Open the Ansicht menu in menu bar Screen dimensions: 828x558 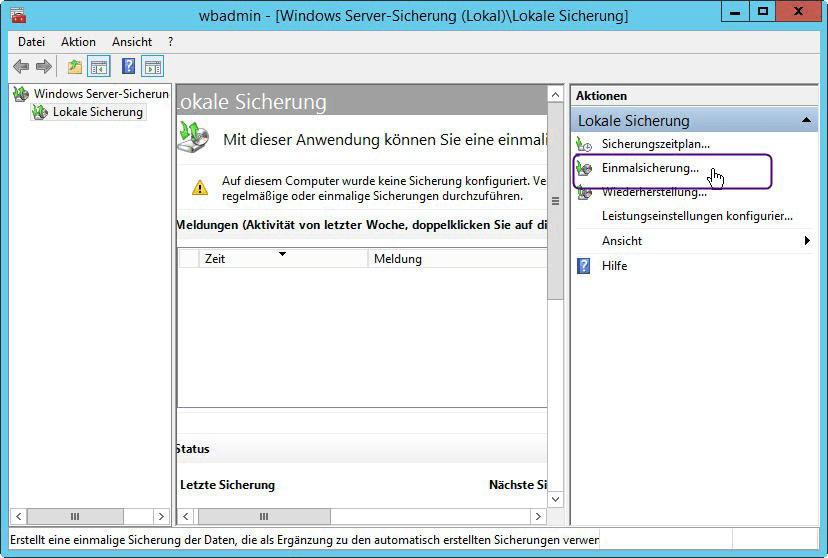132,42
